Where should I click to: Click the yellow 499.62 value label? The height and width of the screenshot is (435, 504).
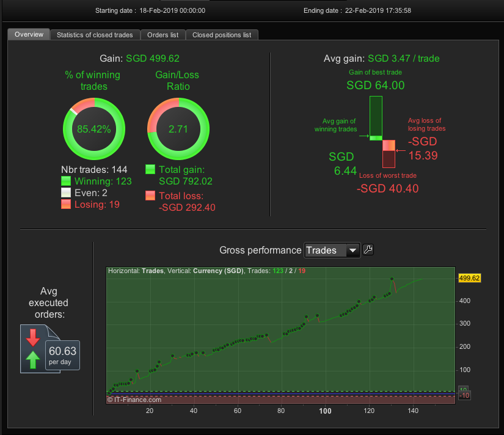[x=469, y=278]
